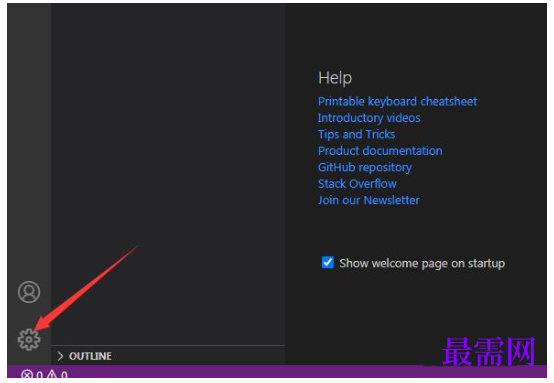The height and width of the screenshot is (383, 554).
Task: Click empty activity bar area above Accounts
Action: [29, 141]
